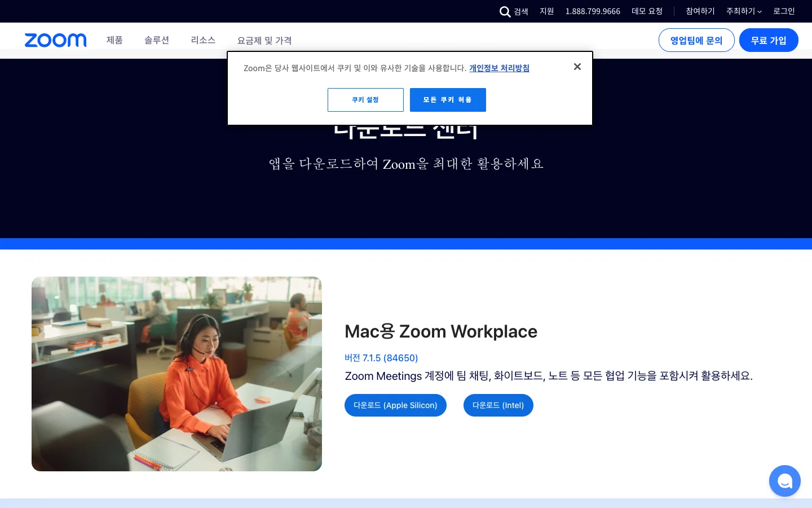The width and height of the screenshot is (812, 508).
Task: Open the chat bubble assistant
Action: [x=785, y=481]
